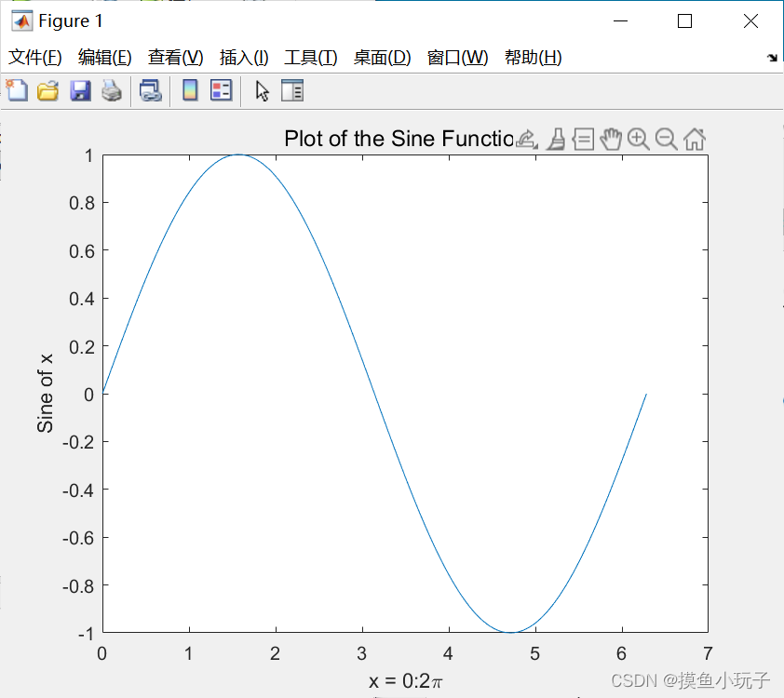Enable the Data Tips tool

coord(583,139)
